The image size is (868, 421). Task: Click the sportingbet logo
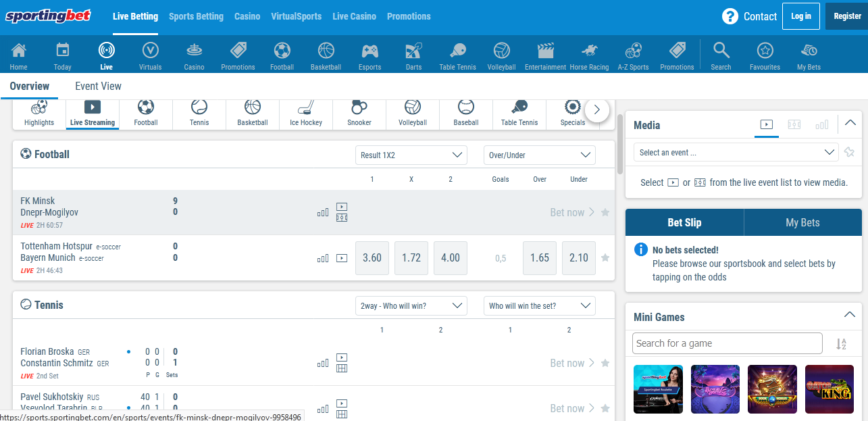coord(48,16)
